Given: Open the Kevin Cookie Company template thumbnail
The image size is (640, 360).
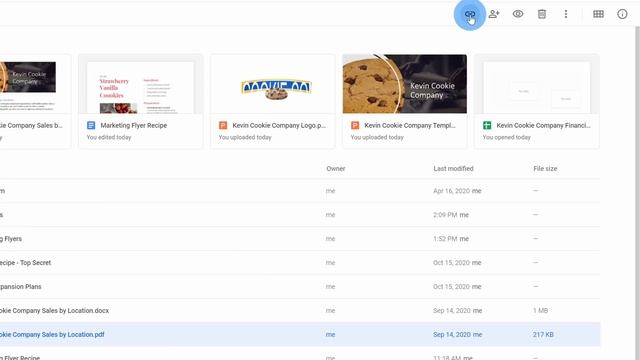Looking at the screenshot, I should 404,84.
